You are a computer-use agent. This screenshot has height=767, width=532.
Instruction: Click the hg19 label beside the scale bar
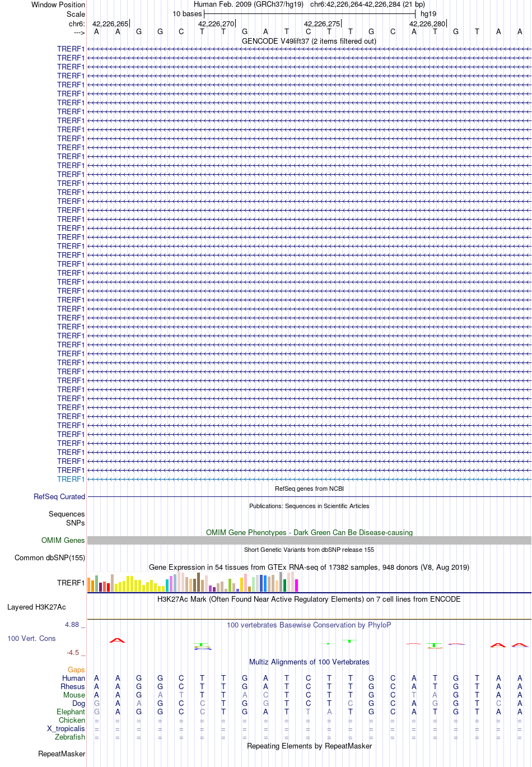[x=428, y=14]
